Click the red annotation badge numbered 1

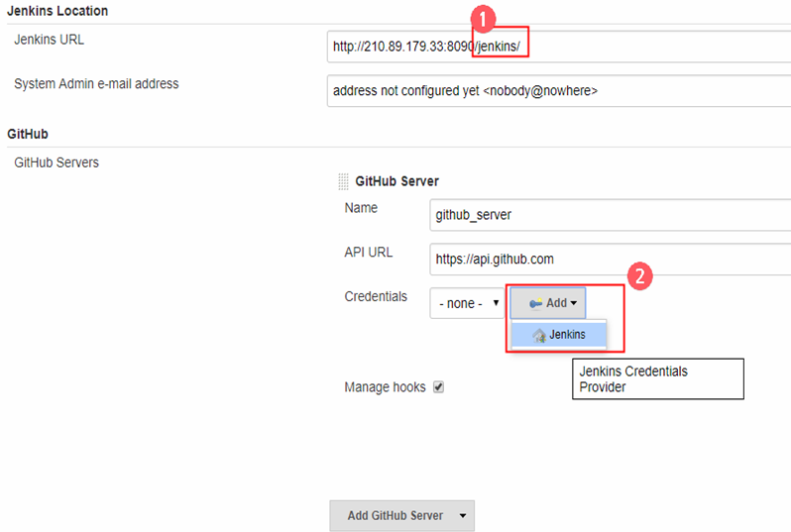tap(482, 16)
